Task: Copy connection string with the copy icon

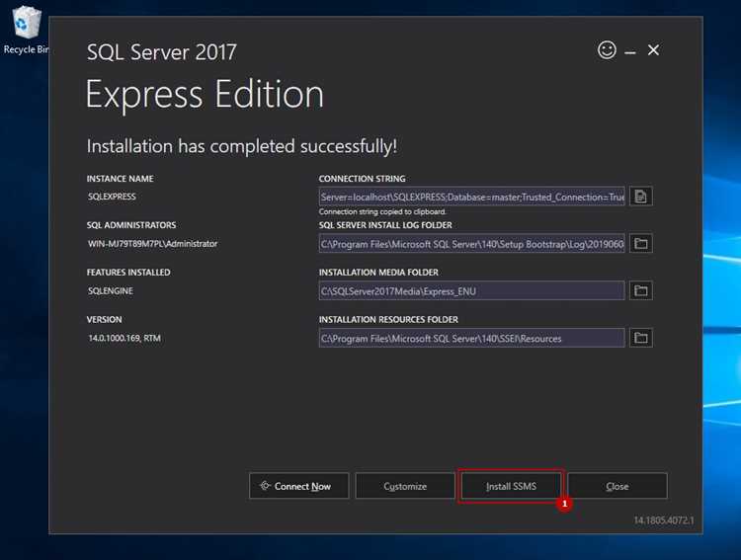Action: pyautogui.click(x=641, y=197)
